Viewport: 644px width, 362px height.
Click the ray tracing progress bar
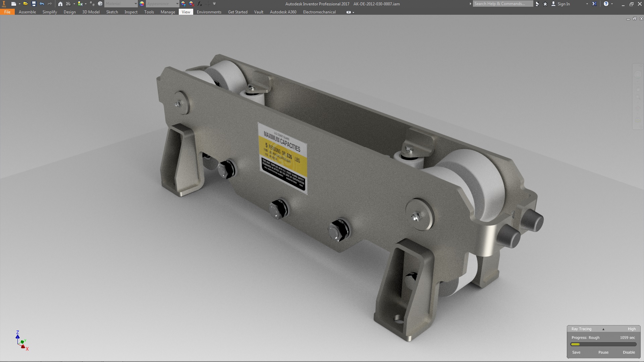pos(603,344)
